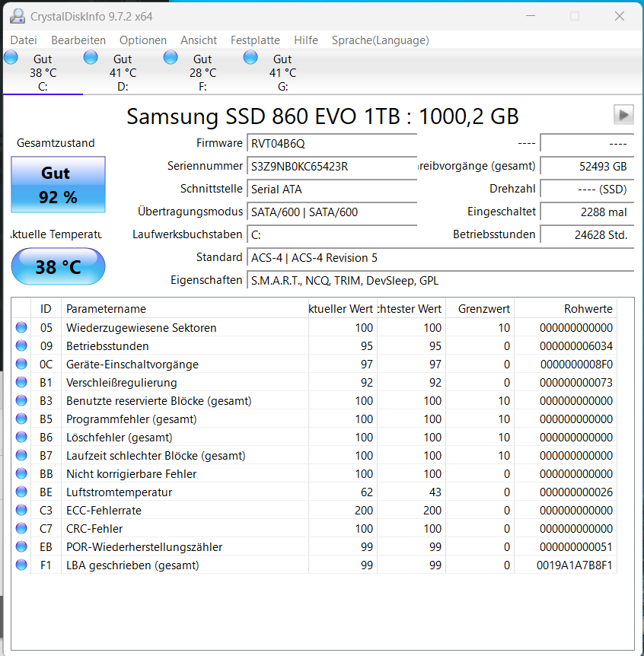
Task: Click the Grenzwert column header
Action: [x=480, y=309]
